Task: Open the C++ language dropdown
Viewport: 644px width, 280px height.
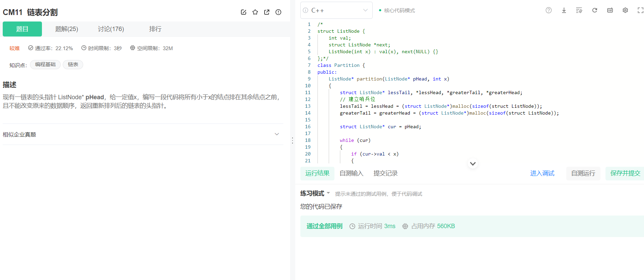Action: click(x=336, y=10)
